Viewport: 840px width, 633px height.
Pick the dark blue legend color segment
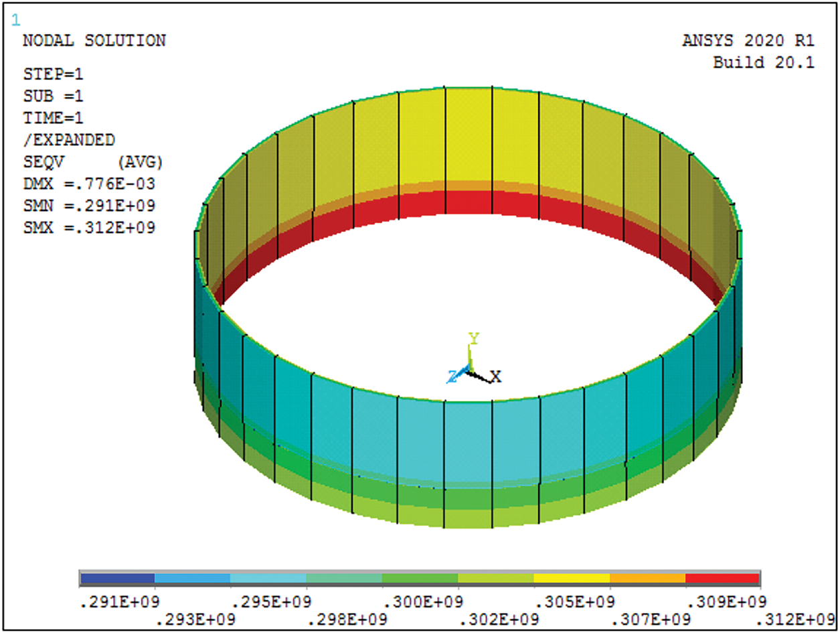click(x=118, y=577)
